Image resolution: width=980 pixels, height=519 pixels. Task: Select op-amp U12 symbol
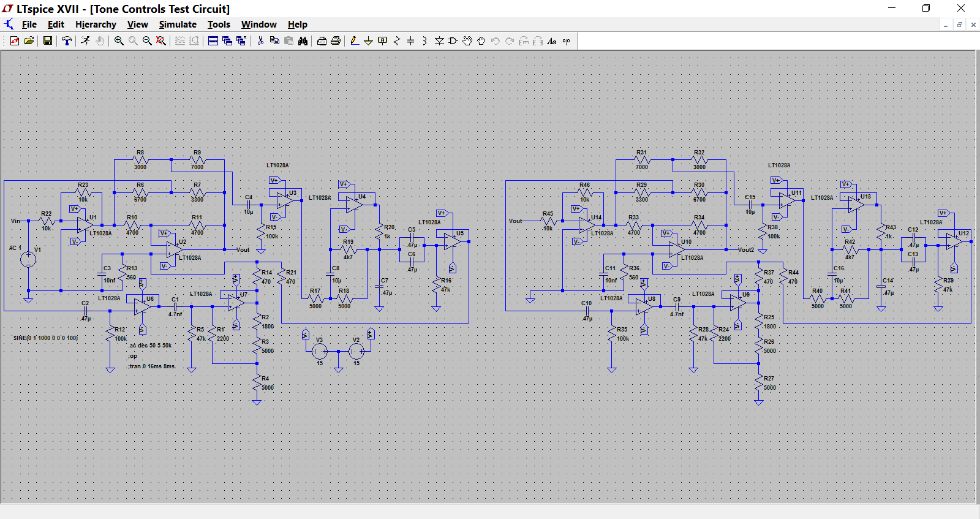[x=954, y=242]
